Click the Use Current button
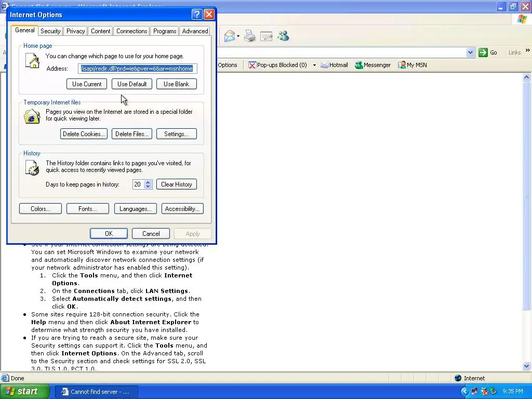 [x=87, y=84]
